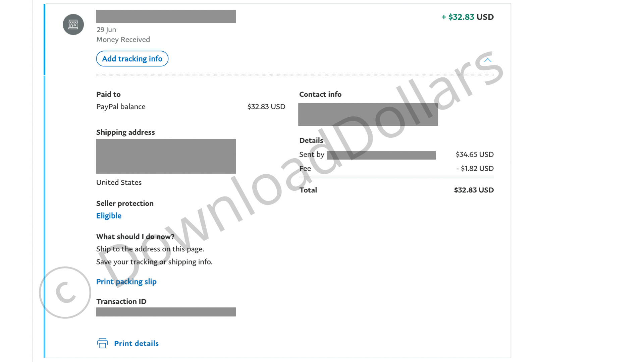Click the fee amount - $1.82 USD
Screen dimensions: 644x362
click(475, 168)
